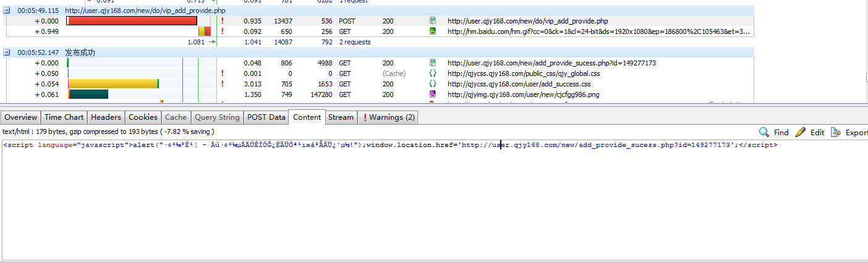Select the add_success.css request URL
This screenshot has height=263, width=868.
519,84
